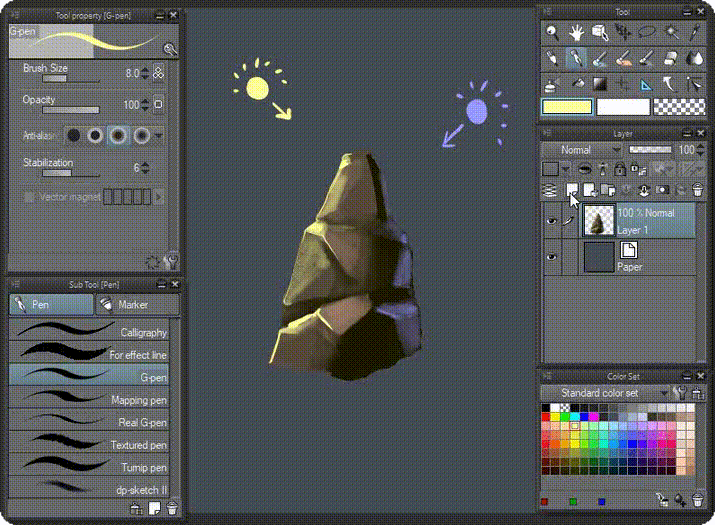Image resolution: width=715 pixels, height=525 pixels.
Task: Click Brush Size dynamics icon
Action: pos(158,73)
